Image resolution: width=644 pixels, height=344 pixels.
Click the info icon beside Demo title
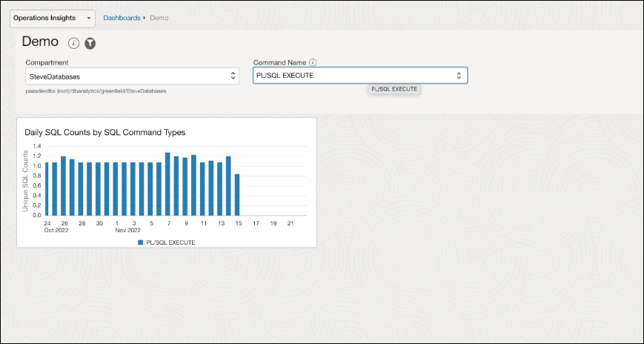[x=74, y=44]
